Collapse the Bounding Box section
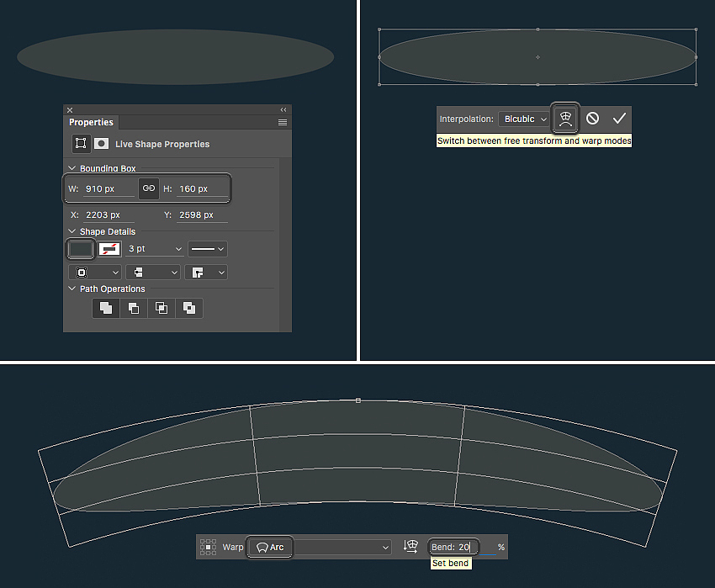The width and height of the screenshot is (715, 588). click(x=72, y=169)
